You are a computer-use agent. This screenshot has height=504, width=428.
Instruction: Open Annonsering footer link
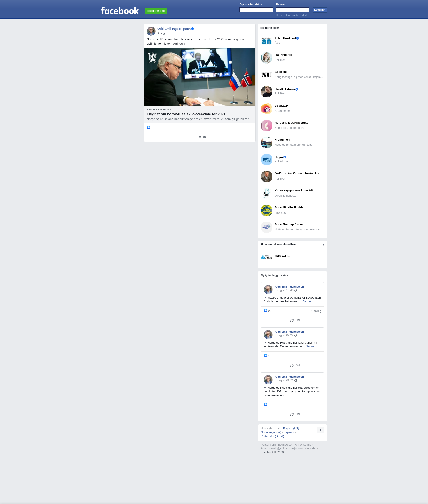[x=303, y=445]
